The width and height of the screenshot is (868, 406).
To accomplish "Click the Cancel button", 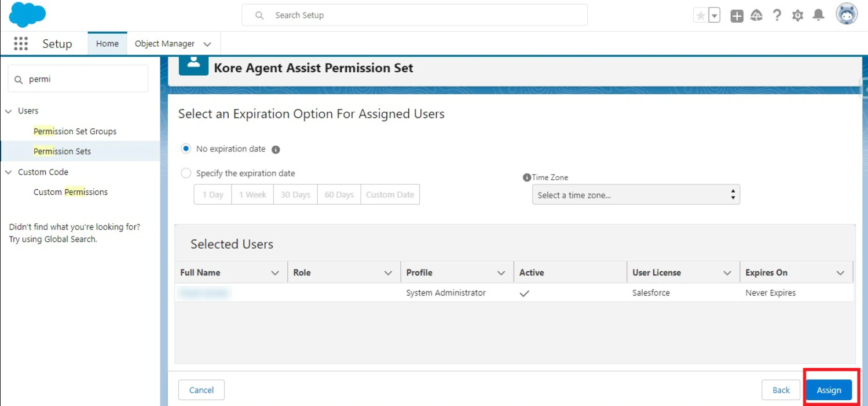I will 201,390.
